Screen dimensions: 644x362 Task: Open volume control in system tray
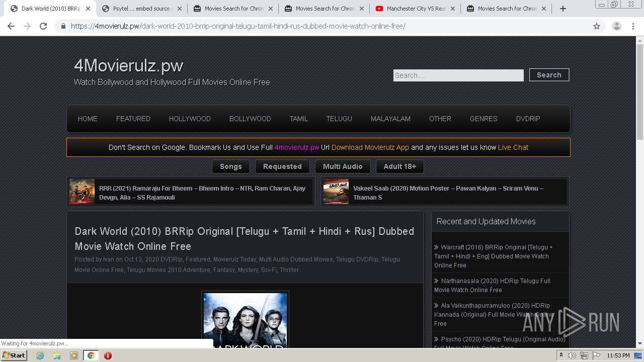(572, 355)
